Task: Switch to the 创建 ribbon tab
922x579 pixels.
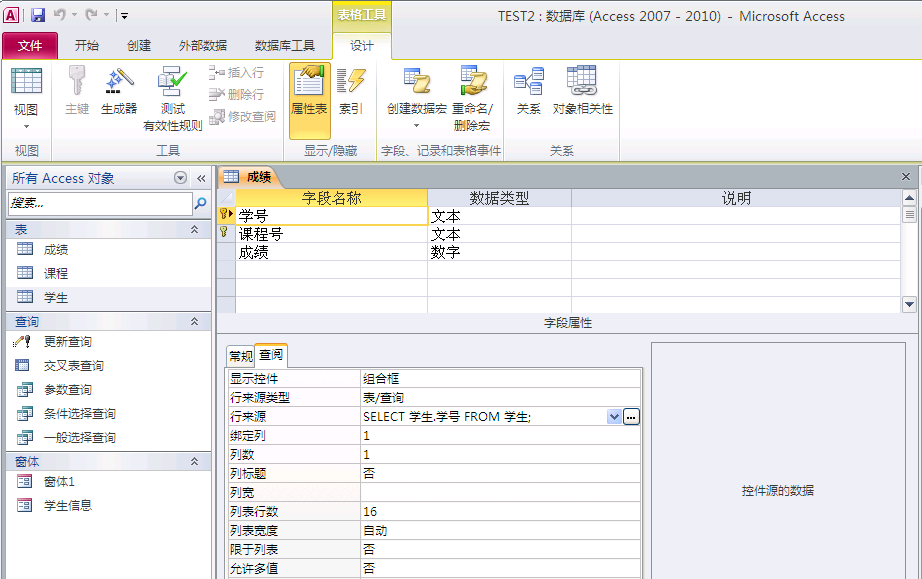Action: (x=139, y=46)
